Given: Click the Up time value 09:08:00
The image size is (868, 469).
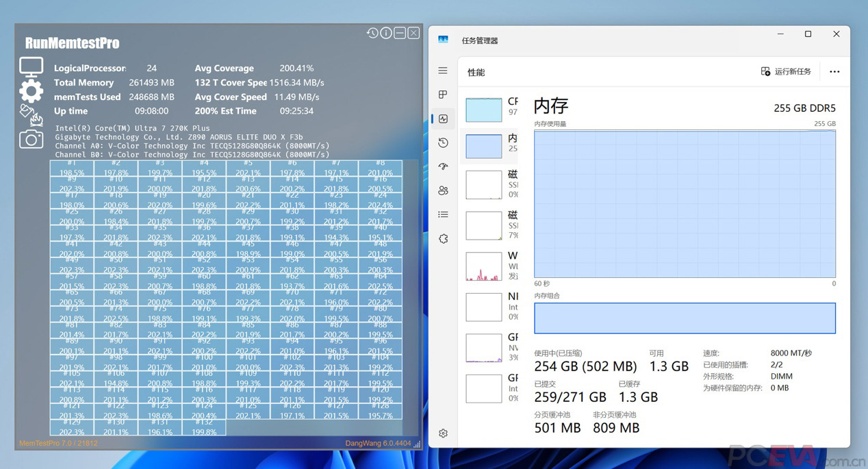Looking at the screenshot, I should tap(151, 111).
